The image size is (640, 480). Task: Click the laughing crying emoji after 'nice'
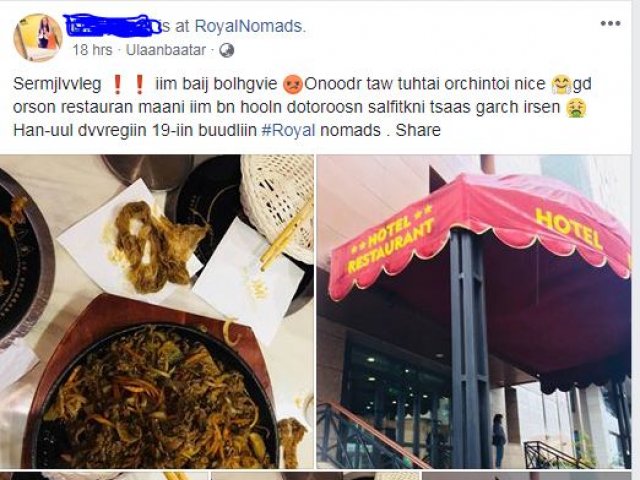click(561, 84)
